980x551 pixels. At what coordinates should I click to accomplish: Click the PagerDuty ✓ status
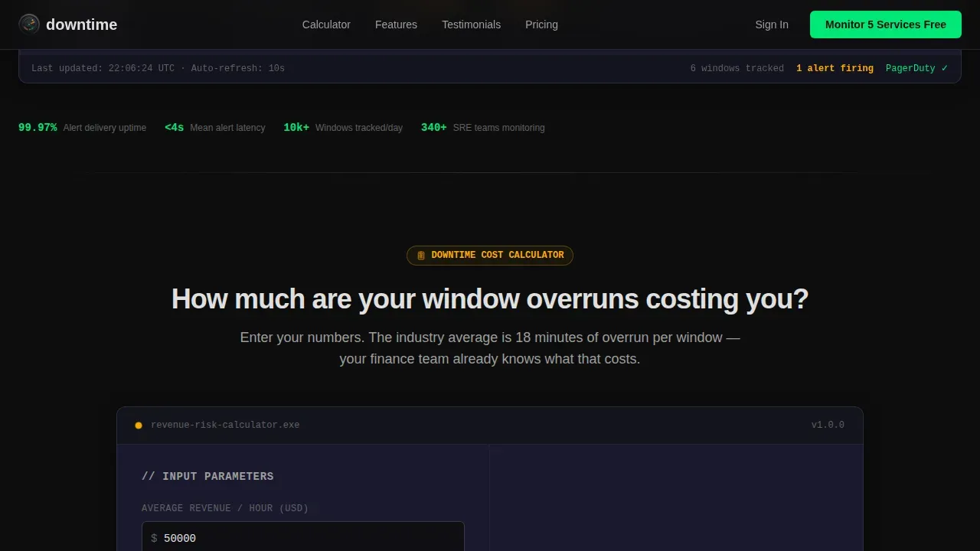pos(916,68)
